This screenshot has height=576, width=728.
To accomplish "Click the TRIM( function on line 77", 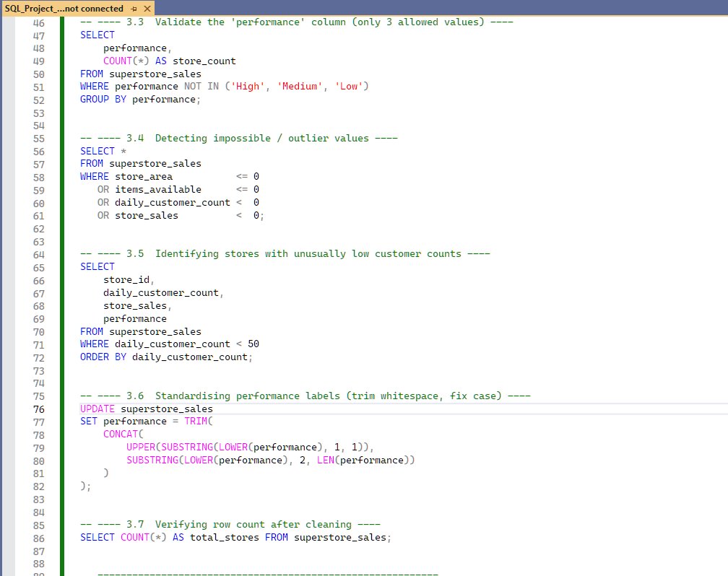I will point(199,421).
